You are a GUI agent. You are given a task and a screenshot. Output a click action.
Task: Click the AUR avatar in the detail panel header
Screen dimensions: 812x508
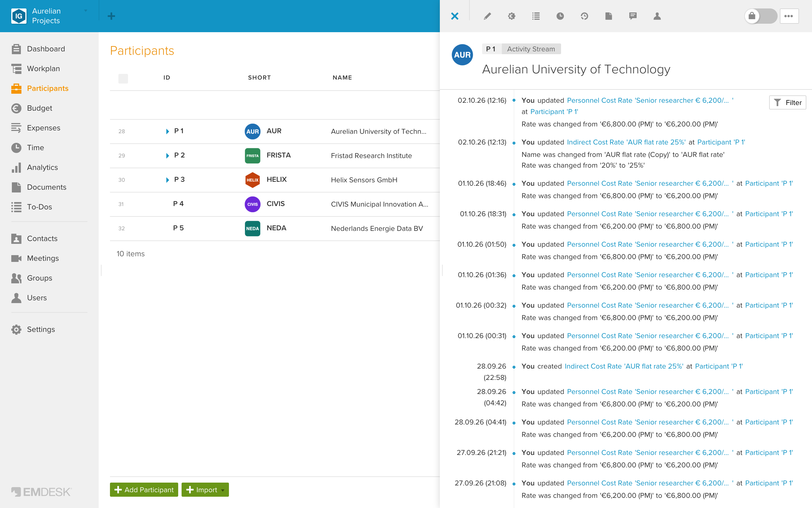click(462, 55)
